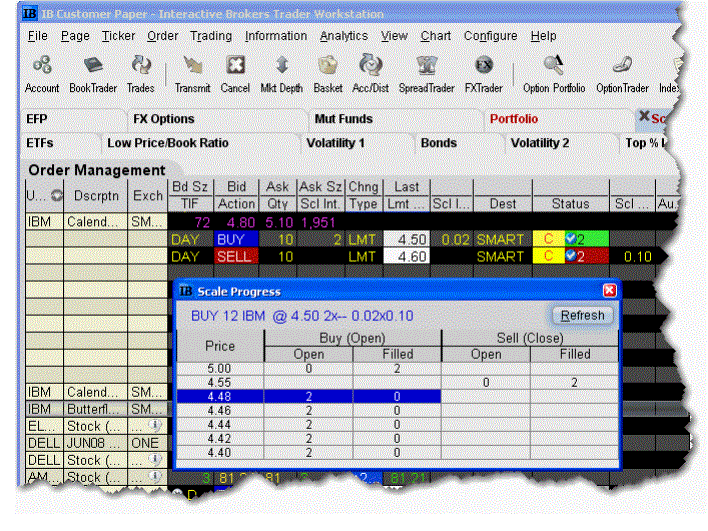The image size is (708, 531).
Task: Close the Scale Progress dialog
Action: click(610, 290)
